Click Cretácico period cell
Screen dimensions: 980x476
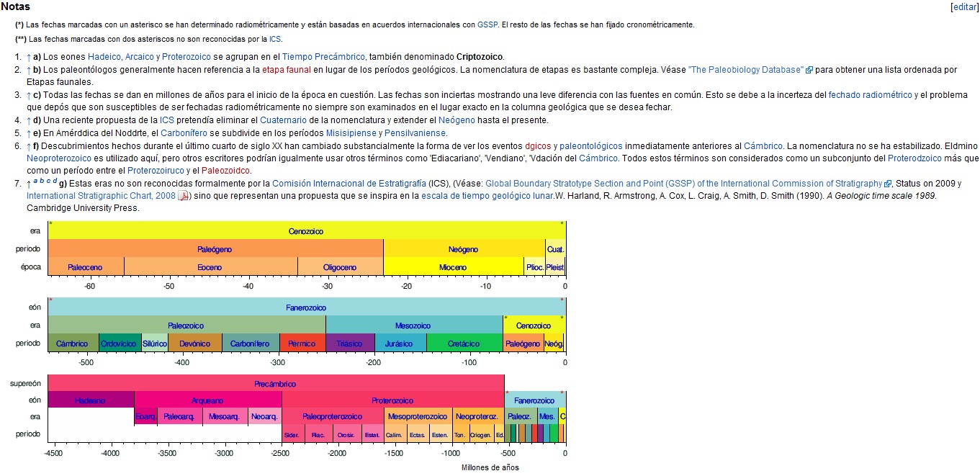coord(464,343)
